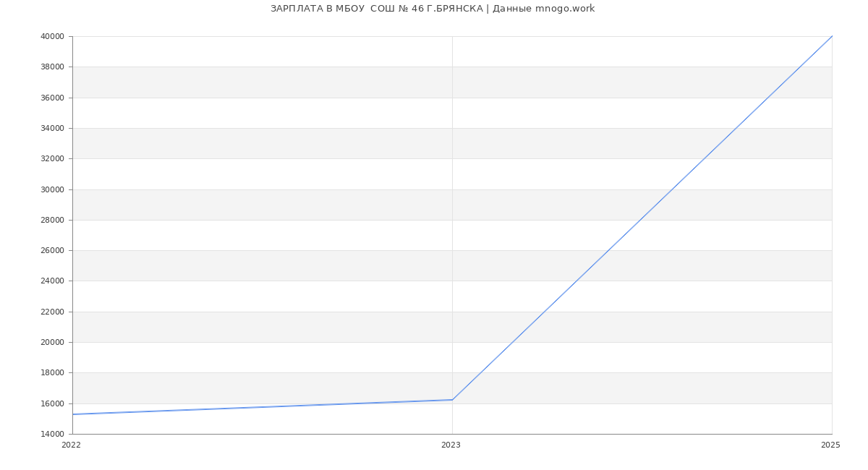Click the 14000 y-axis label

[x=53, y=435]
